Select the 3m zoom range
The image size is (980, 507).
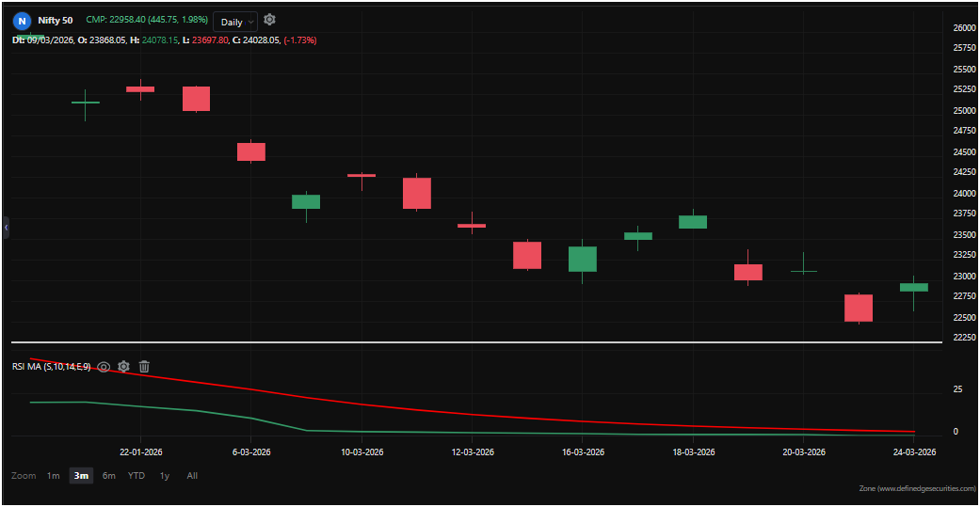click(x=81, y=476)
